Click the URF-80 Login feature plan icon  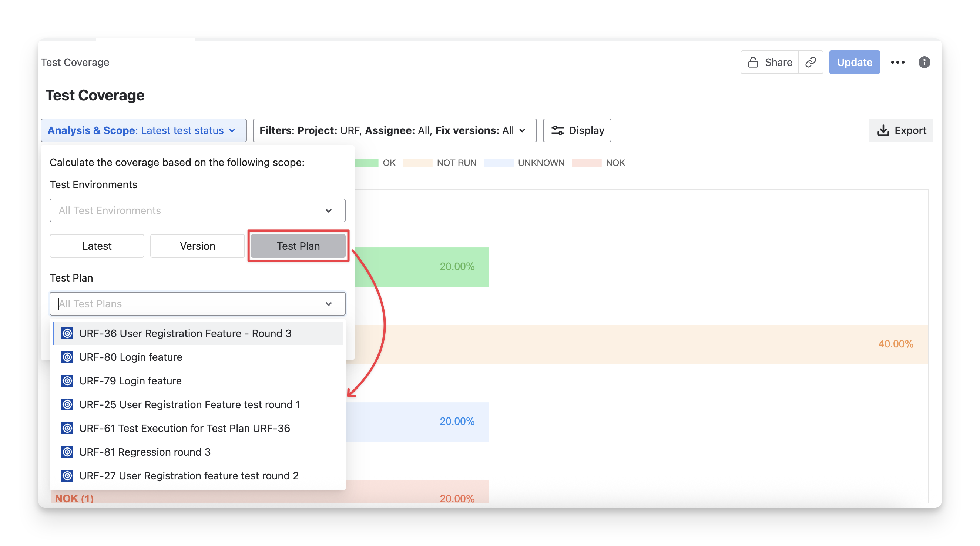[x=67, y=357]
